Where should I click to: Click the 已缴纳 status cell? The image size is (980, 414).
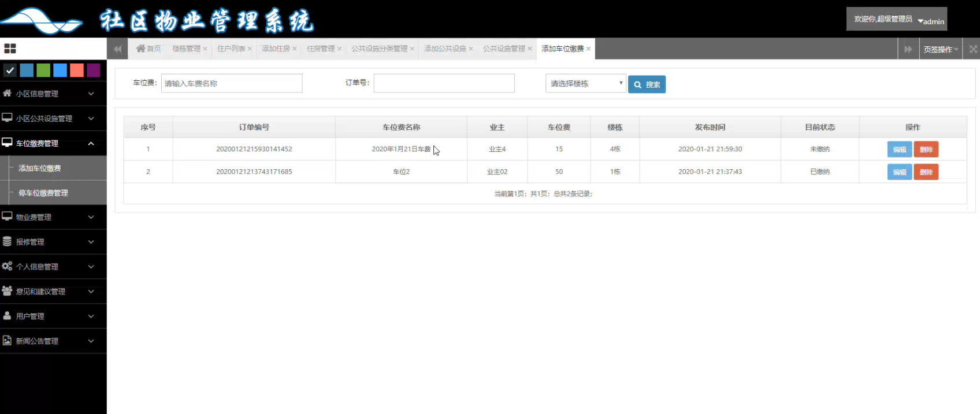(820, 171)
